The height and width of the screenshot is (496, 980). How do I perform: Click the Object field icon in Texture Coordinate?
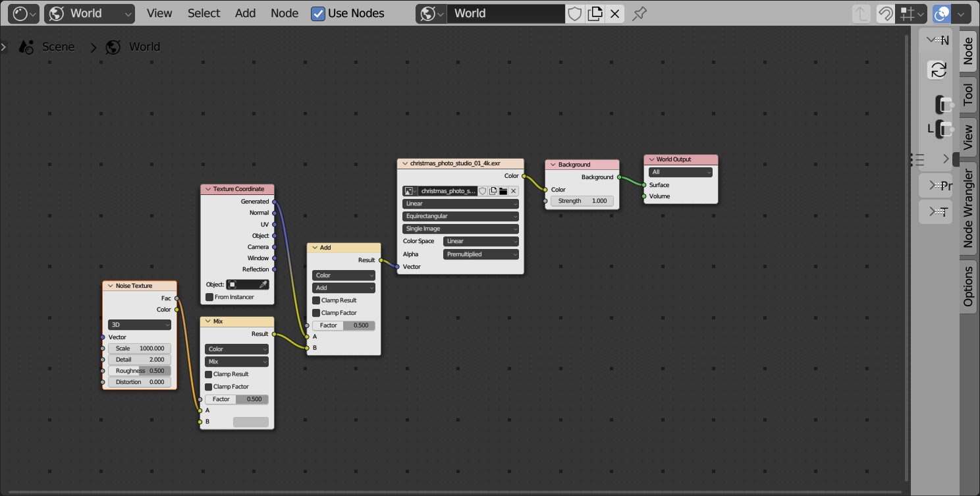point(232,285)
